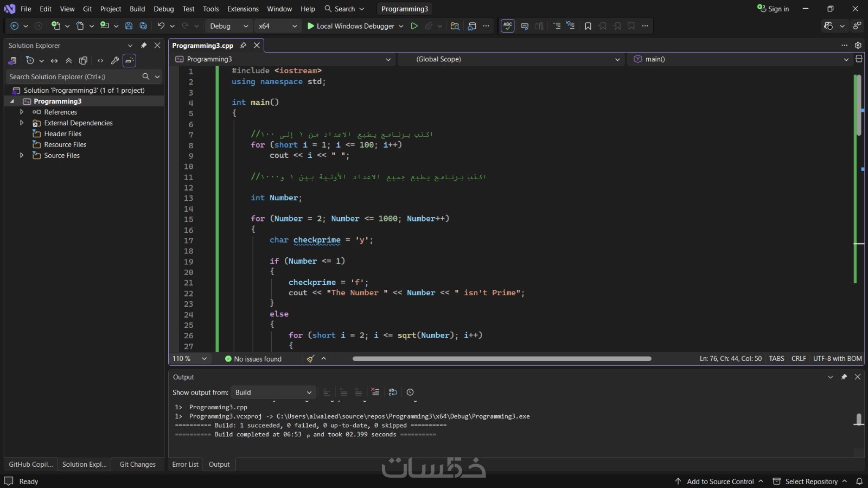Image resolution: width=868 pixels, height=488 pixels.
Task: Start Without Debugging using the hollow play icon
Action: coord(414,26)
